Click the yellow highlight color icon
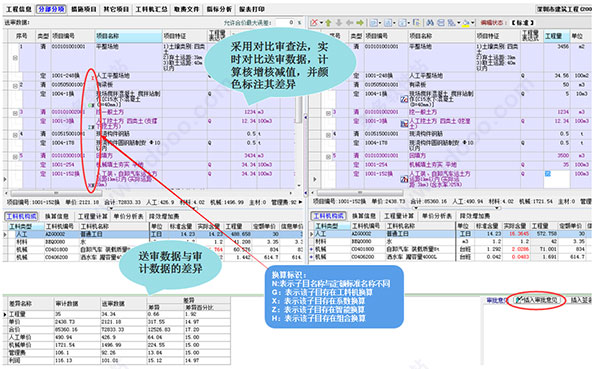The width and height of the screenshot is (600, 369). 466,23
